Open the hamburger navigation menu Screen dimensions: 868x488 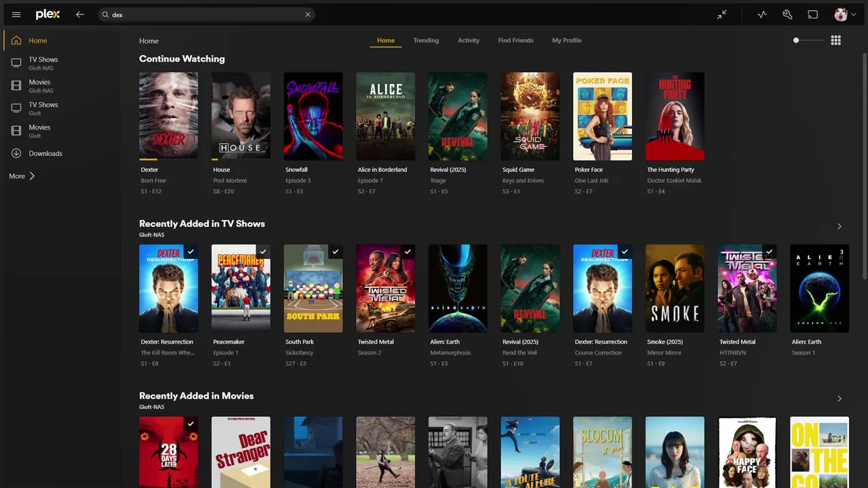[x=16, y=14]
